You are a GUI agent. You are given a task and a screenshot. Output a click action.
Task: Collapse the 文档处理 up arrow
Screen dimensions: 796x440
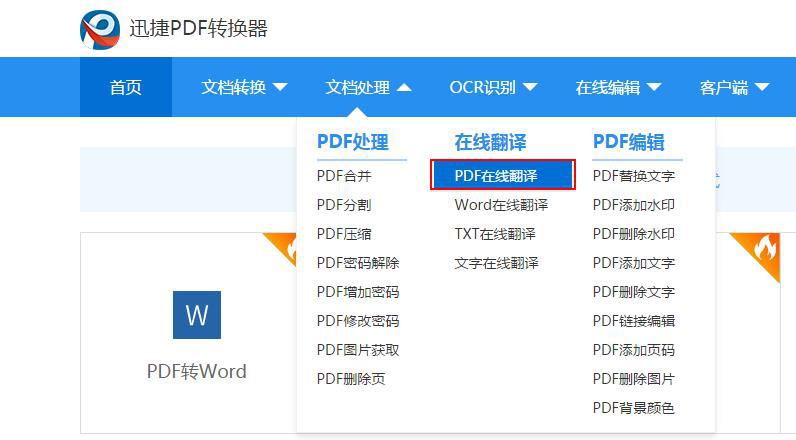404,87
